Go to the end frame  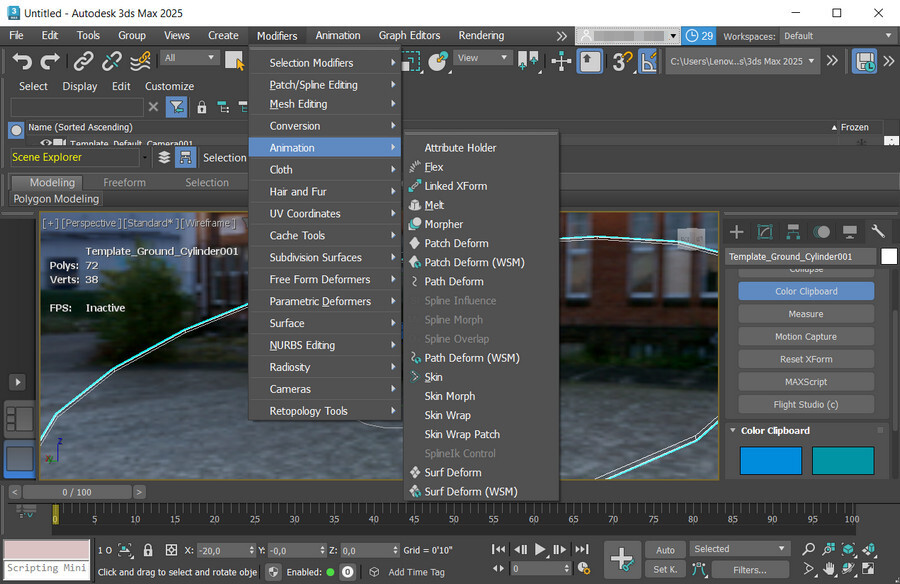click(581, 550)
